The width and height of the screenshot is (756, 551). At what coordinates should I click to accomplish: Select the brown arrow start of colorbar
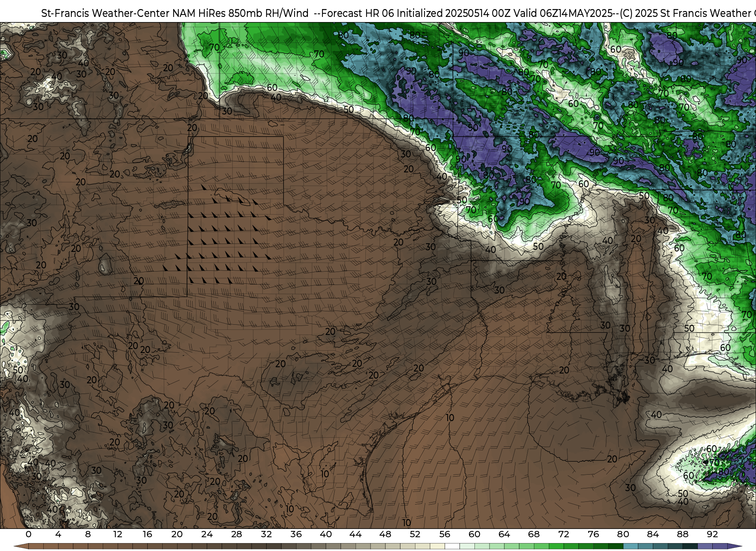[21, 546]
